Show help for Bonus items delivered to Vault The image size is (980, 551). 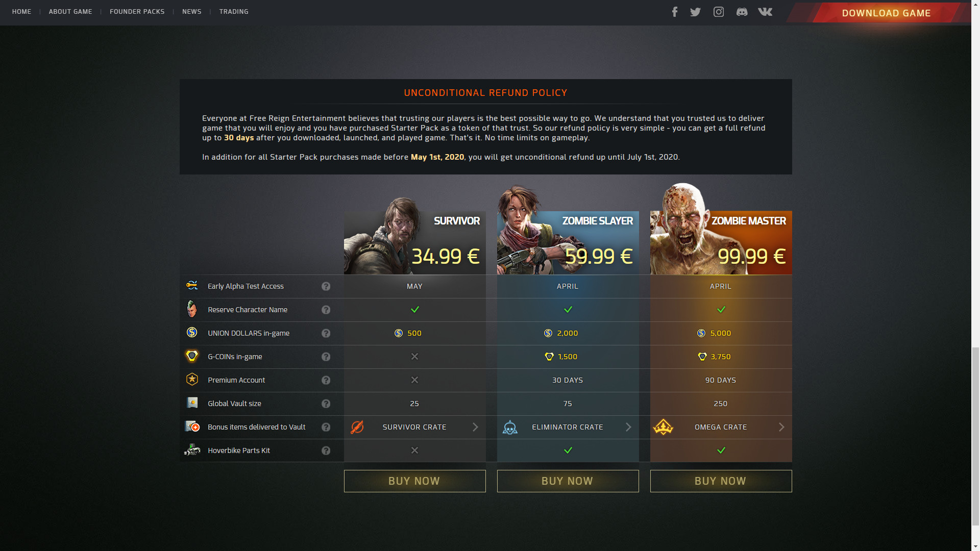[326, 427]
